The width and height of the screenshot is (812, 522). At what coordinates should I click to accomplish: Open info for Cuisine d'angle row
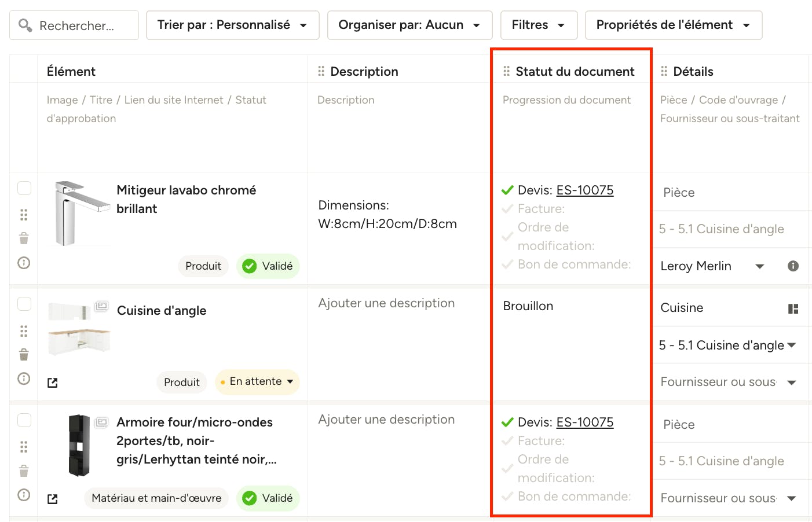point(24,378)
